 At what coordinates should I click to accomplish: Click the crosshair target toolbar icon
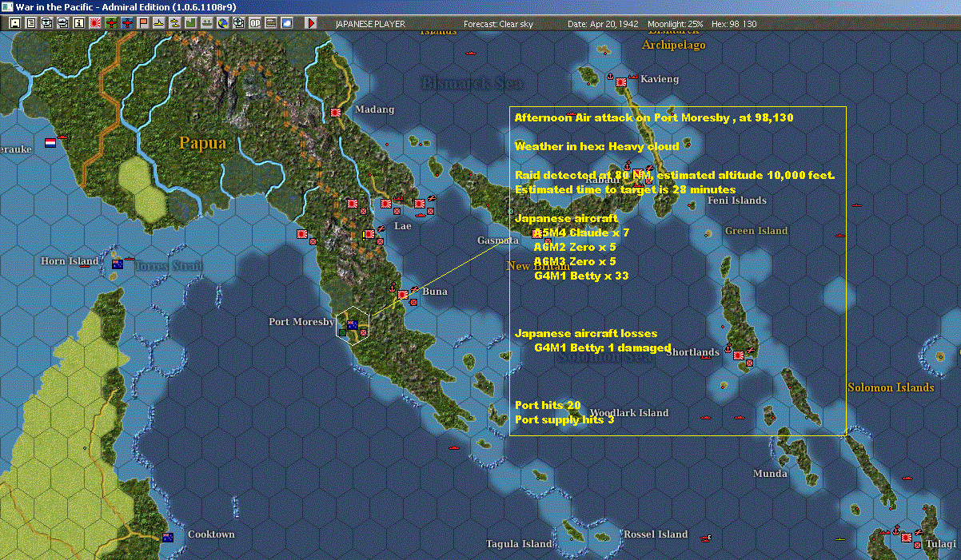[238, 23]
